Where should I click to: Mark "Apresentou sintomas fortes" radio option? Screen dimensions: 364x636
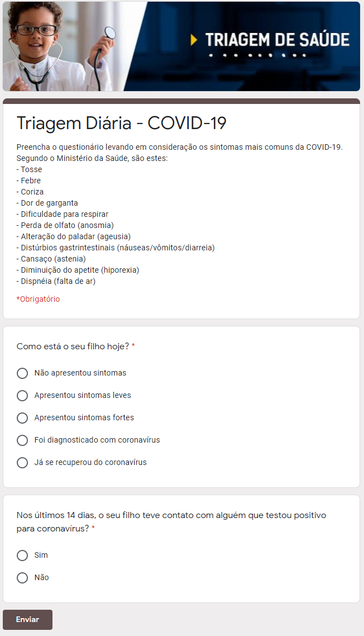coord(22,418)
